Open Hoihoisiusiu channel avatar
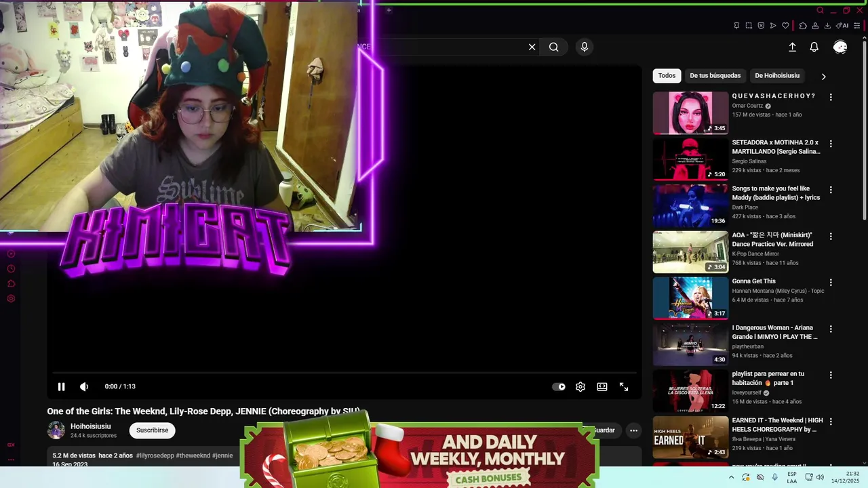 point(56,430)
